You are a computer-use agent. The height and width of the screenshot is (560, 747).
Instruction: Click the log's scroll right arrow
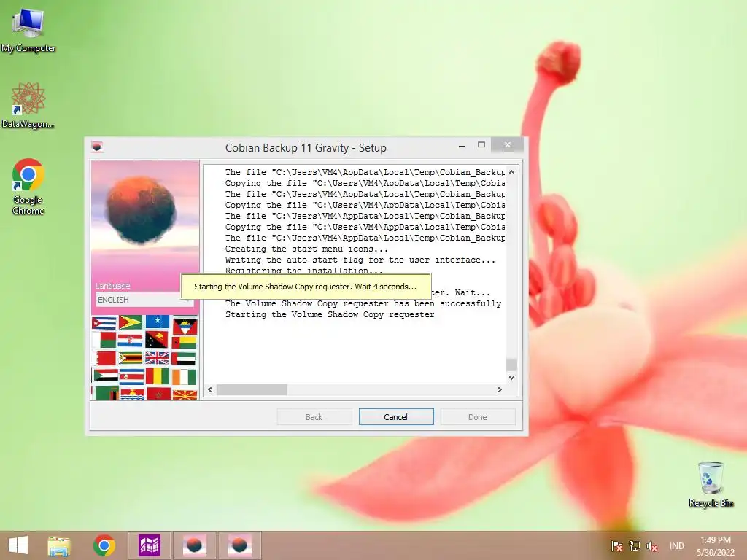499,389
